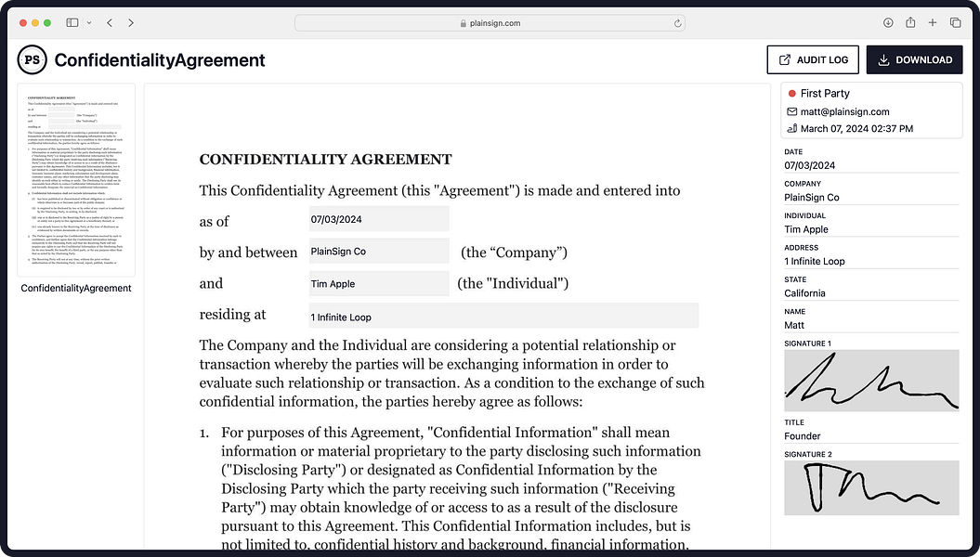Click the 1 Infinite Loop address field
980x557 pixels.
click(x=503, y=316)
